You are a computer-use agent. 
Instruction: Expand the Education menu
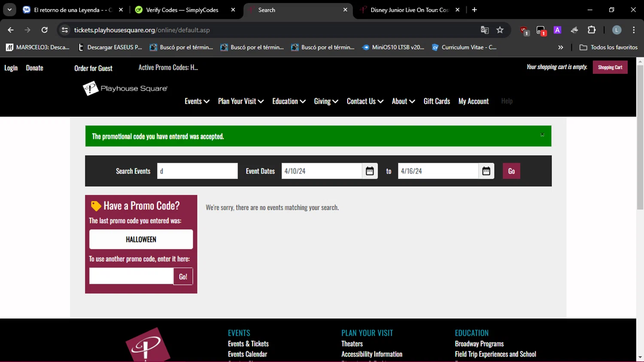(x=289, y=101)
